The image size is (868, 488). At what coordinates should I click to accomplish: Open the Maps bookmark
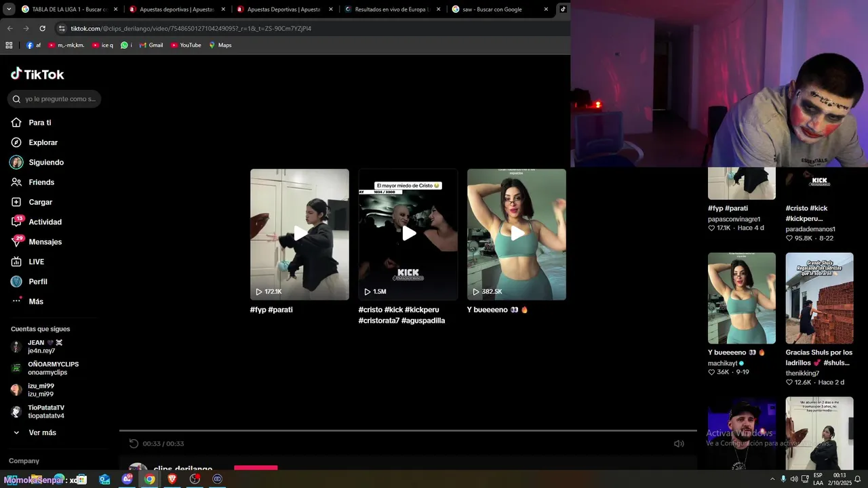tap(220, 45)
